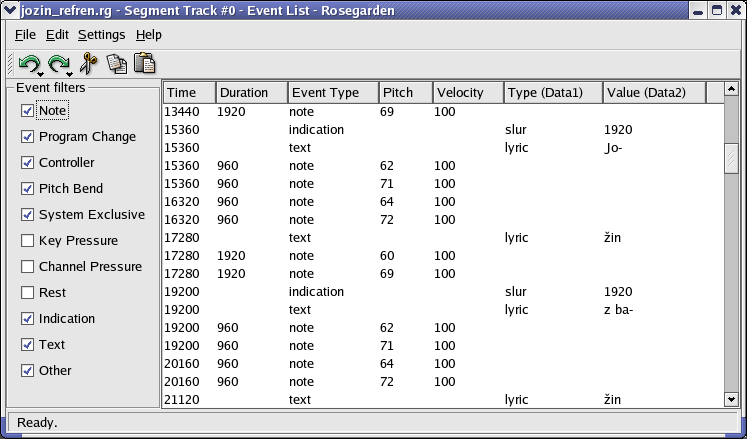This screenshot has height=439, width=747.
Task: Uncheck the Program Change filter
Action: tap(27, 137)
